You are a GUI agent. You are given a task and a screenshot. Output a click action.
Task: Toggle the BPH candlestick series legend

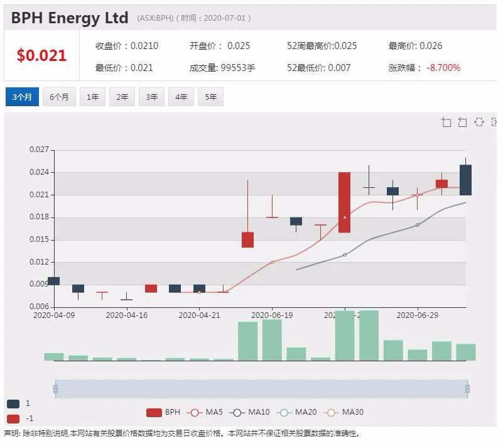point(163,412)
